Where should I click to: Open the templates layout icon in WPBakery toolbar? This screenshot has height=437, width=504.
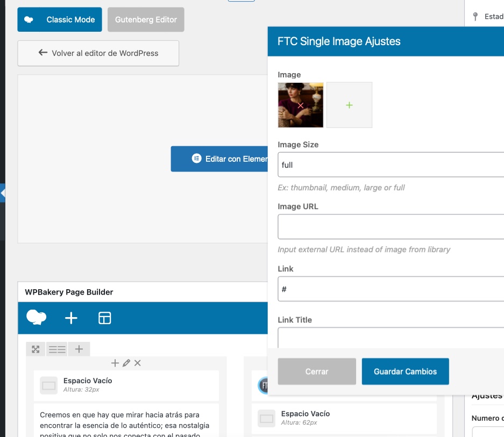(x=104, y=318)
